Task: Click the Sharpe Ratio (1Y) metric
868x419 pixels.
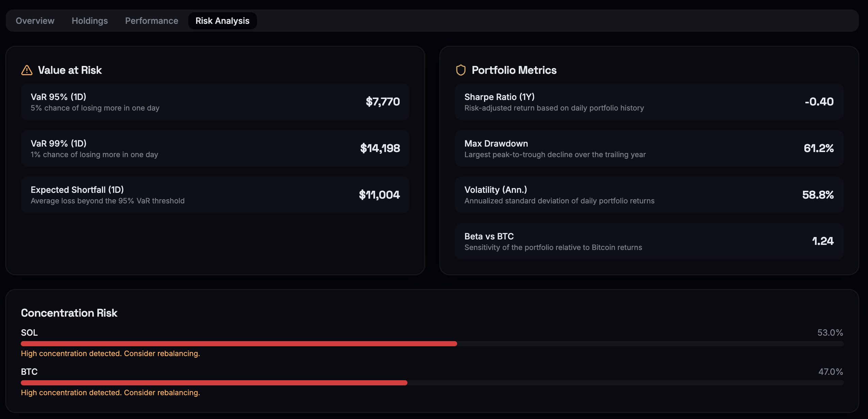Action: (648, 102)
